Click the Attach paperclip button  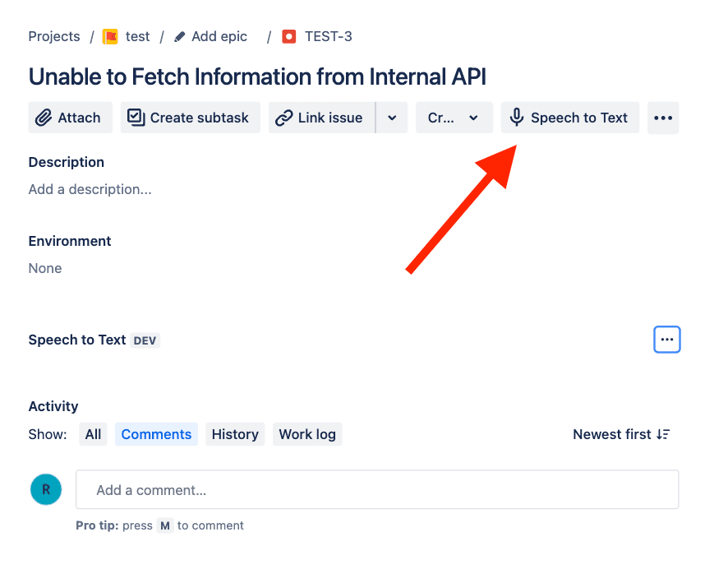click(70, 118)
